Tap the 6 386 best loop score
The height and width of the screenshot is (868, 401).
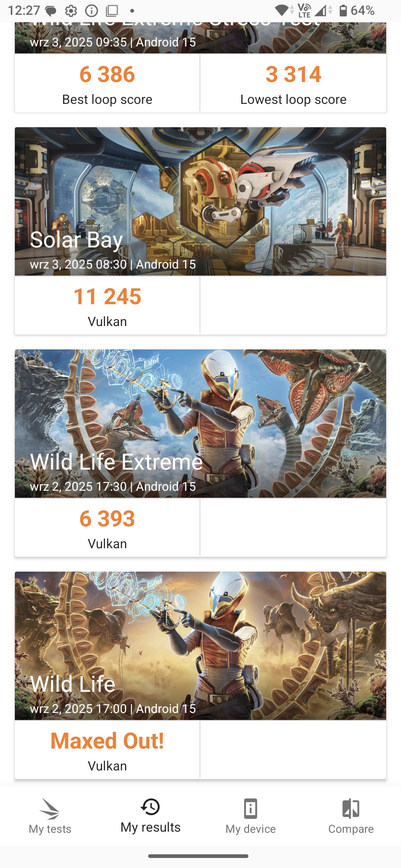point(107,74)
